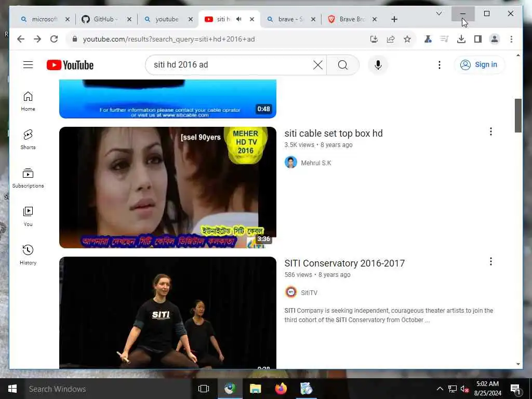Image resolution: width=532 pixels, height=399 pixels.
Task: Open the You section in the sidebar
Action: coord(28,217)
